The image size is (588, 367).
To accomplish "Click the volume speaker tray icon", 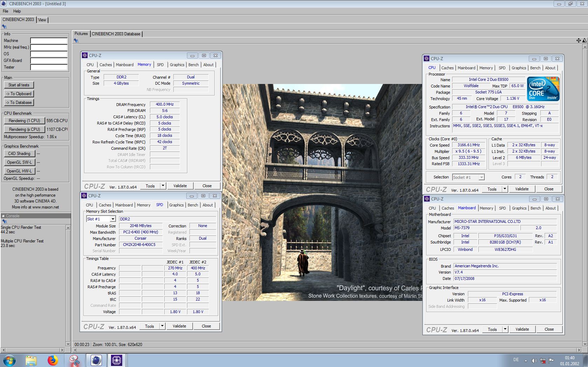I will (534, 360).
